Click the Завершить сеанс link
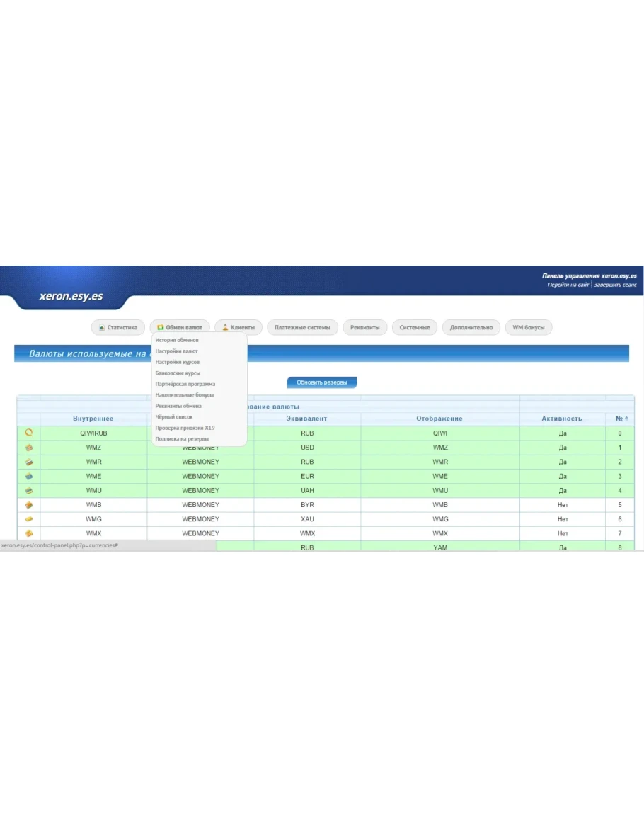Screen dimensions: 644x818 click(615, 285)
